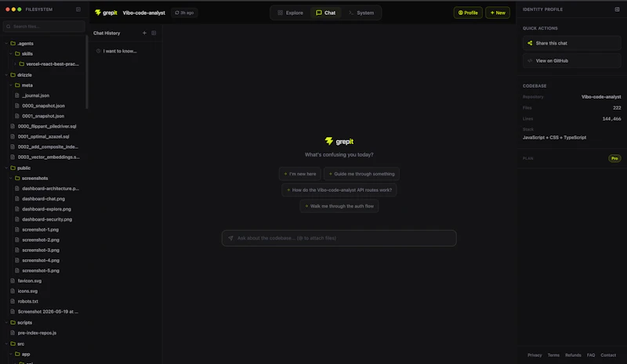Viewport: 627px width, 364px height.
Task: Focus the Ask about the codebase input
Action: pos(339,238)
